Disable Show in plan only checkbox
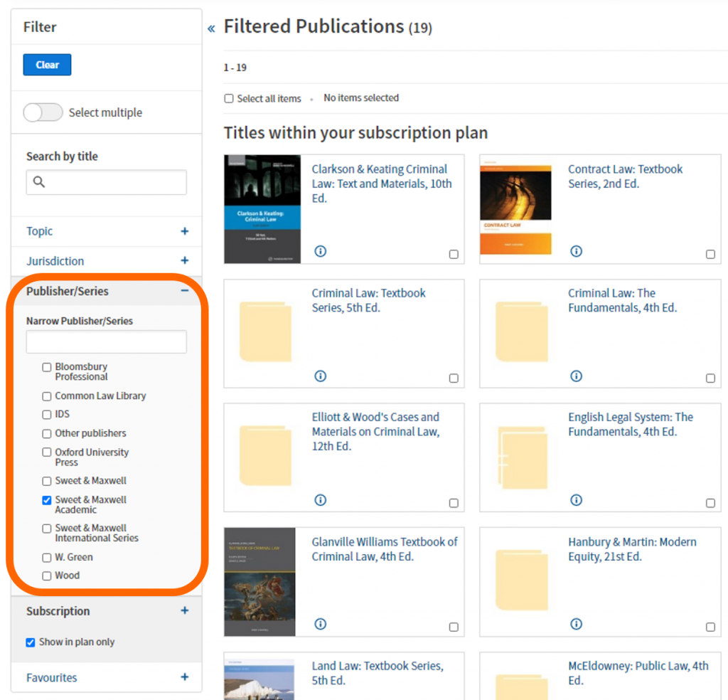728x700 pixels. coord(31,642)
